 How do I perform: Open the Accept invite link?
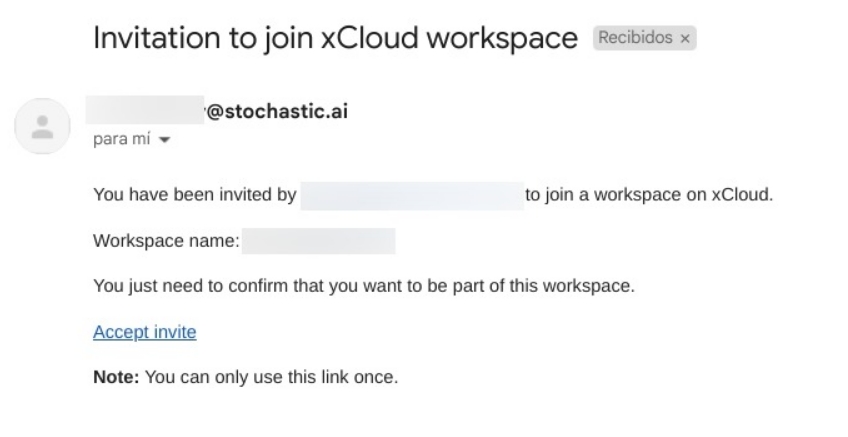pos(144,332)
